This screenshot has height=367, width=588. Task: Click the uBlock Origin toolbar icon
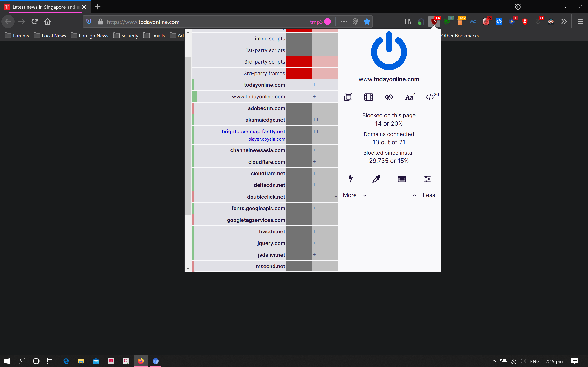coord(434,22)
